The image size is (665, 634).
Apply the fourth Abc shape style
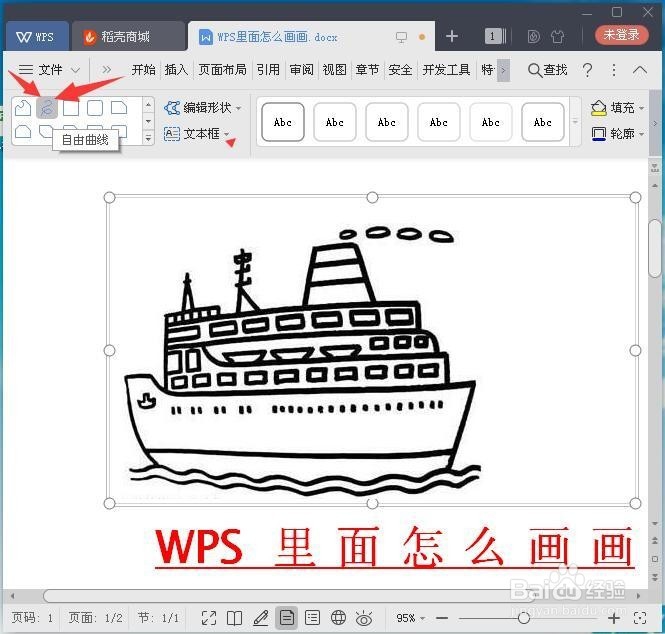[439, 122]
